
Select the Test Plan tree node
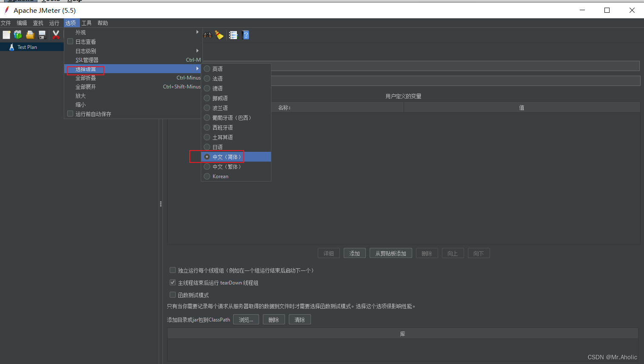point(27,47)
